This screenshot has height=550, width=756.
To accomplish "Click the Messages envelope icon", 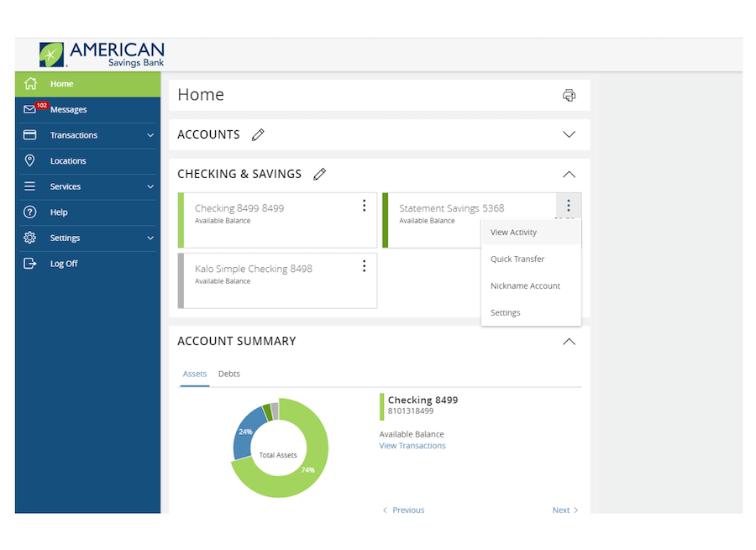I will pyautogui.click(x=29, y=109).
